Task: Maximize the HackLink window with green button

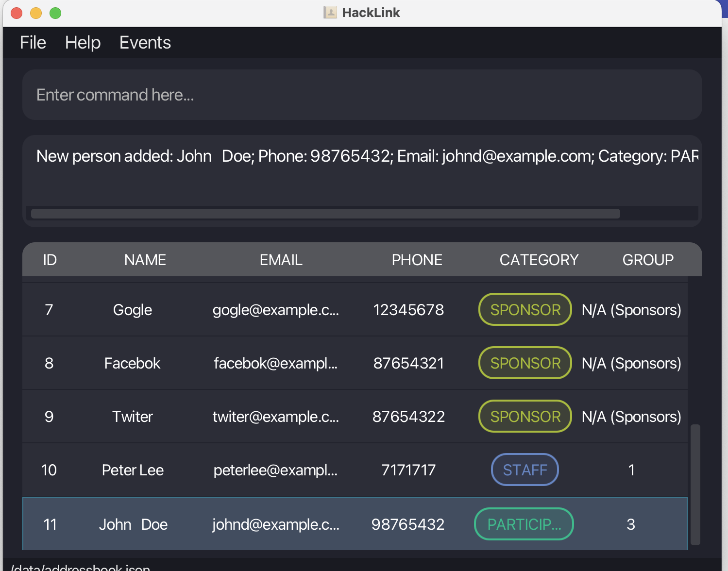Action: point(55,13)
